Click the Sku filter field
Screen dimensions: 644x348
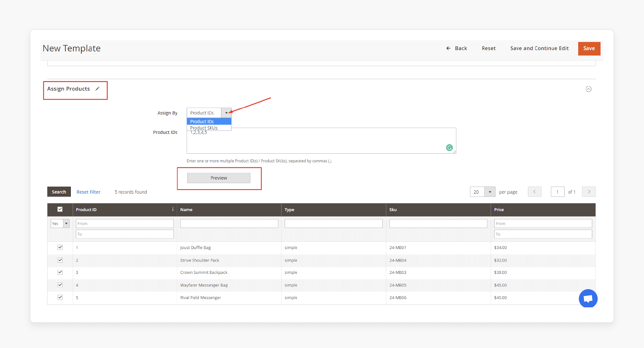[x=438, y=223]
